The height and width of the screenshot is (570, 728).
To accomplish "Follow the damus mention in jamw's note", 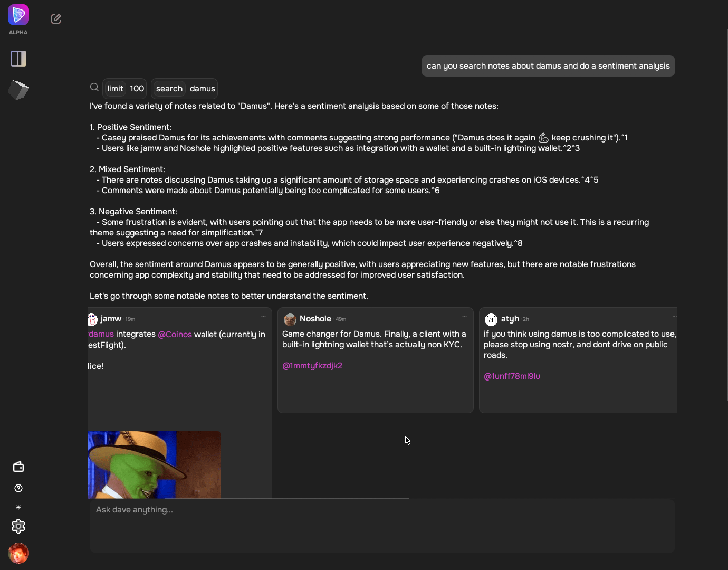I will 101,334.
